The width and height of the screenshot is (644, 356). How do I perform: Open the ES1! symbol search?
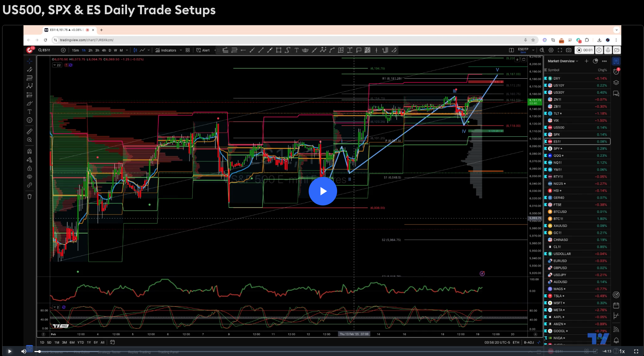coord(44,50)
